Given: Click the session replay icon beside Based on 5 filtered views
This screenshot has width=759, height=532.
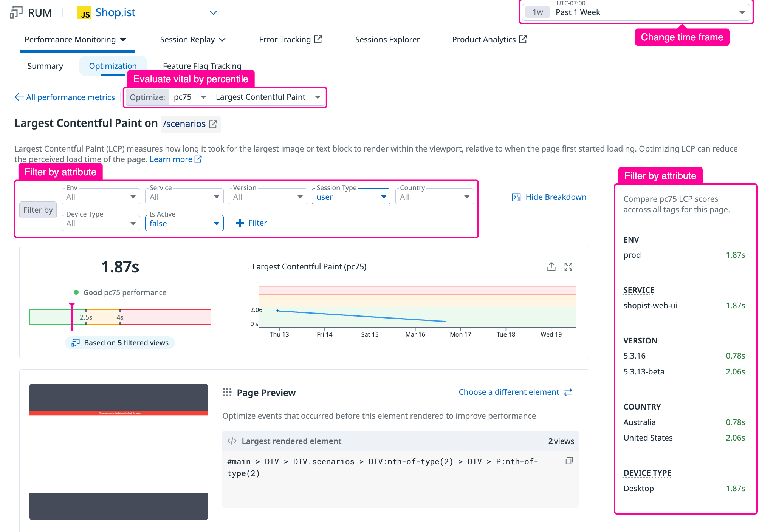Looking at the screenshot, I should tap(75, 343).
